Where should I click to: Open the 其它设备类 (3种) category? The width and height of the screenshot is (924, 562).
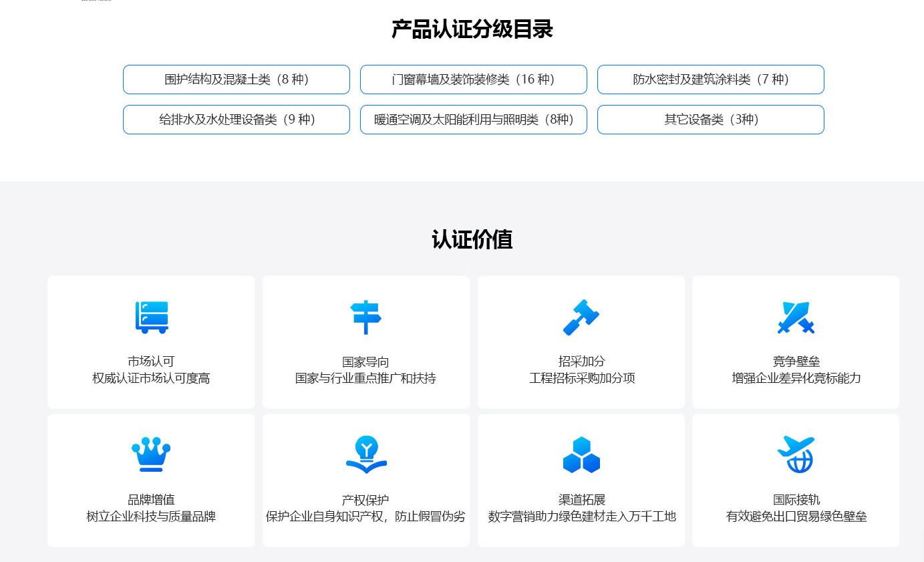(x=711, y=120)
